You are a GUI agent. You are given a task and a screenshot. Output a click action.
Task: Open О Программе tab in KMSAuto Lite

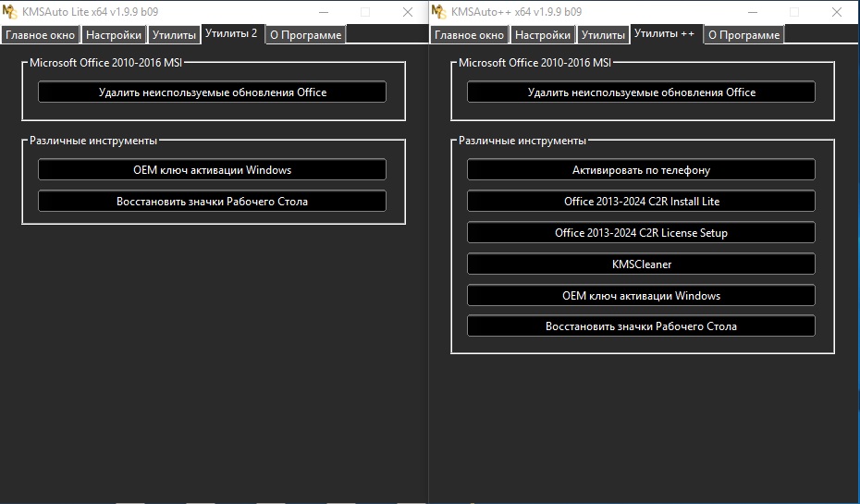click(x=305, y=35)
